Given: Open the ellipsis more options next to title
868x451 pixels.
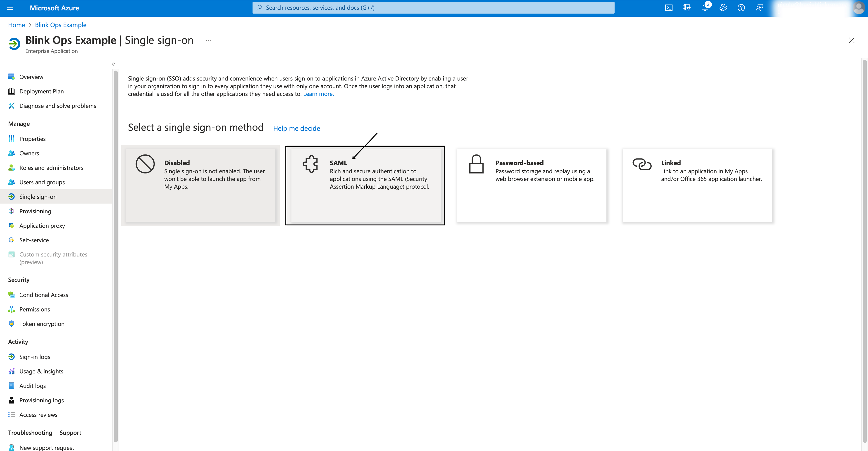Looking at the screenshot, I should click(209, 40).
